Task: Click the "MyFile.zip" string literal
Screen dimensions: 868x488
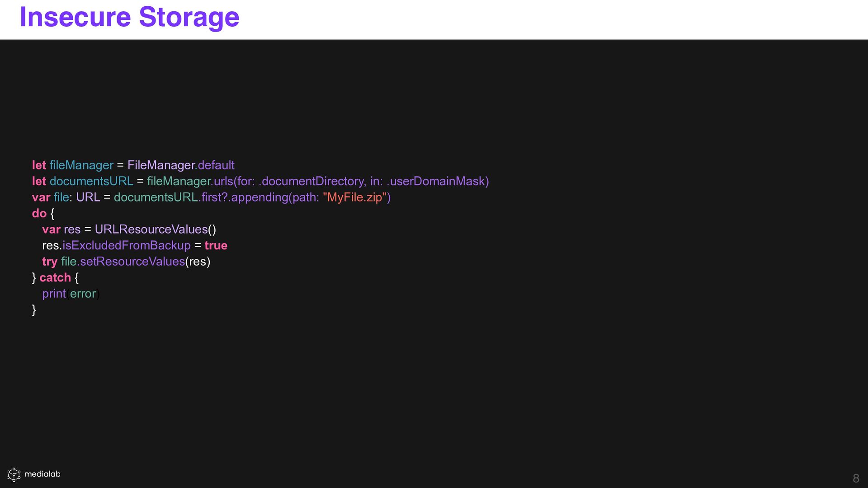Action: [x=355, y=197]
